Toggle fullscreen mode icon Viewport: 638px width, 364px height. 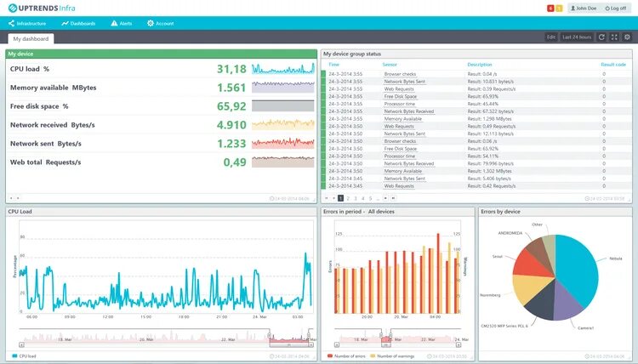pyautogui.click(x=614, y=37)
